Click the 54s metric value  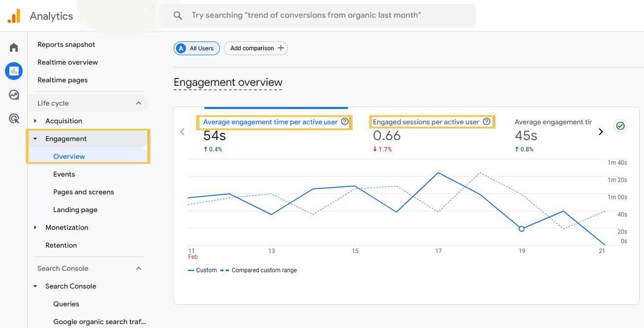coord(215,136)
